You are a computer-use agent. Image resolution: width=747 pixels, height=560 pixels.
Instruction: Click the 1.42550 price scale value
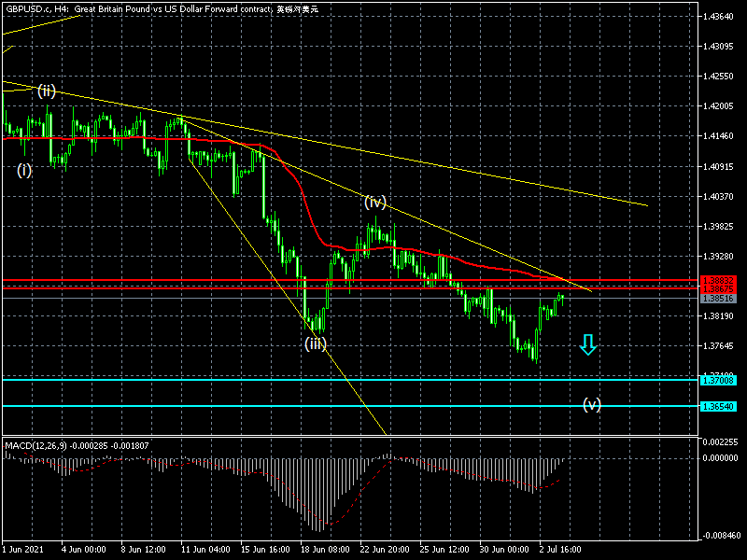pyautogui.click(x=718, y=77)
